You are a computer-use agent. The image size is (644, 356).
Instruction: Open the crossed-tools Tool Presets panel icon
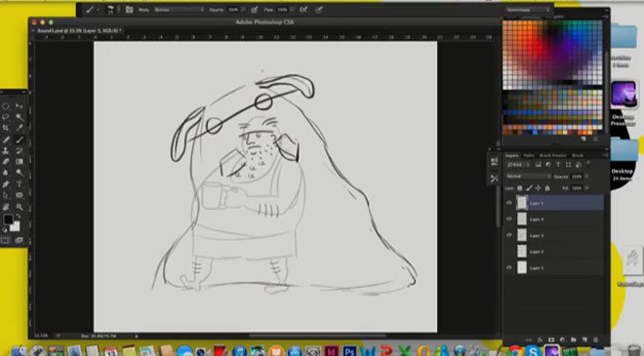pos(494,178)
